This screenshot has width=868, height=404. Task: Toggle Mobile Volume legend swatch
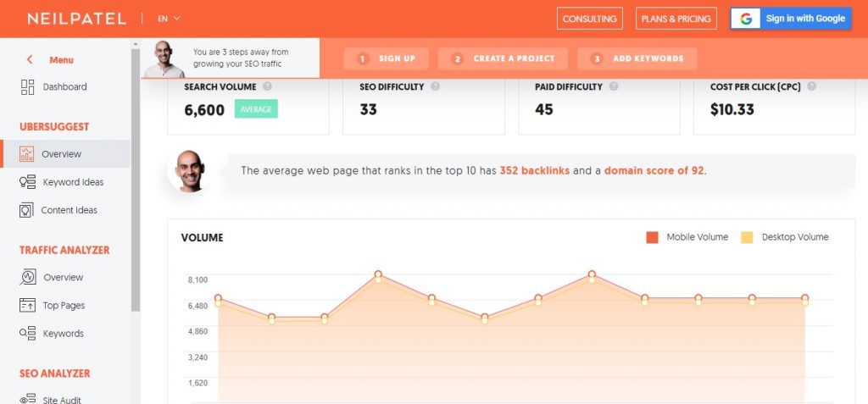[652, 237]
